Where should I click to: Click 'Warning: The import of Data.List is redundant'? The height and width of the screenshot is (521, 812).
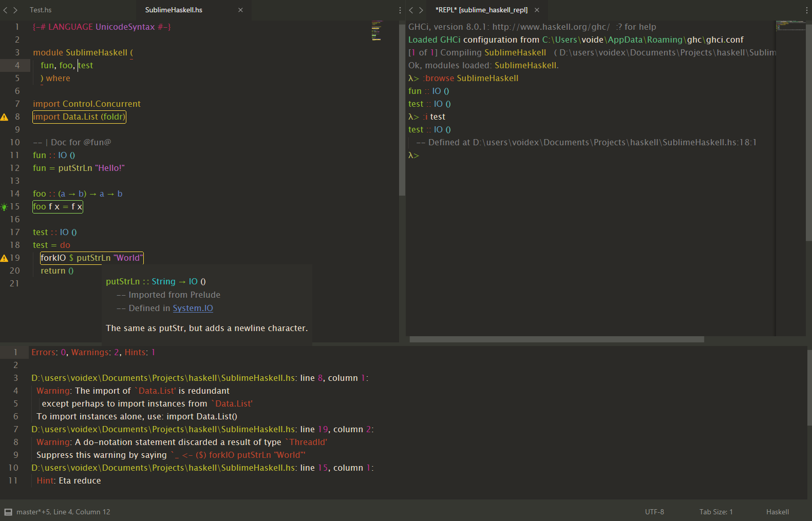133,391
